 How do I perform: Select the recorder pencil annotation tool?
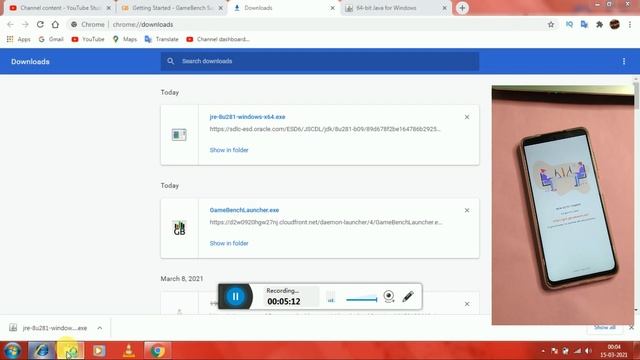pyautogui.click(x=408, y=296)
